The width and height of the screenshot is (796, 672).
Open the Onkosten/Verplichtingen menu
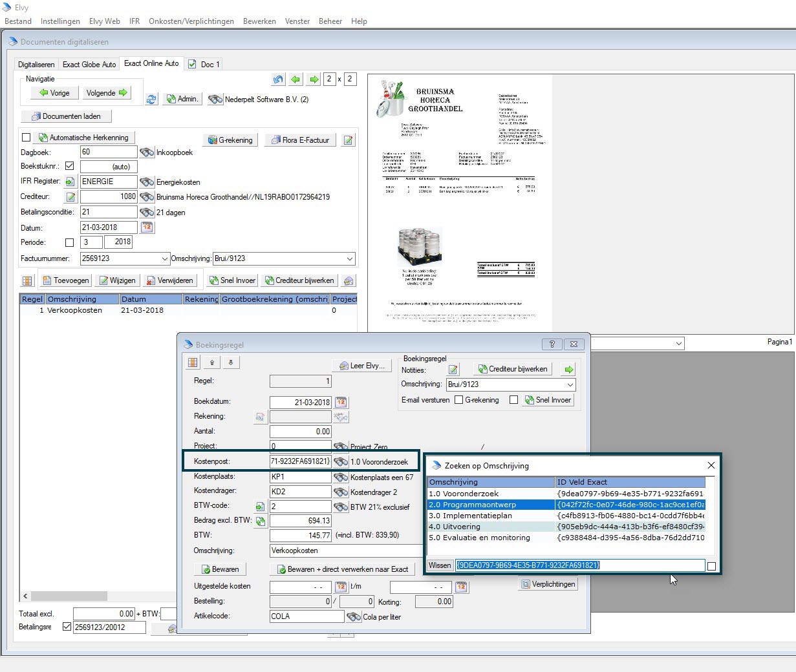pos(191,21)
